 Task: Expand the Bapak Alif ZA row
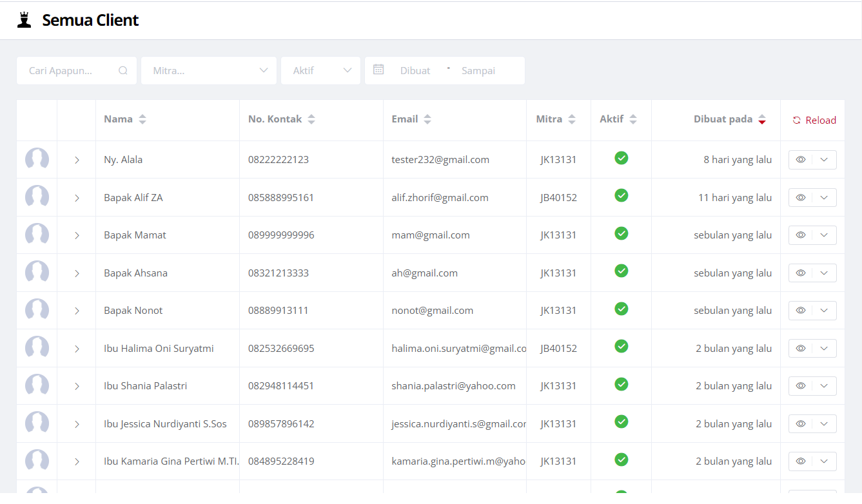77,198
